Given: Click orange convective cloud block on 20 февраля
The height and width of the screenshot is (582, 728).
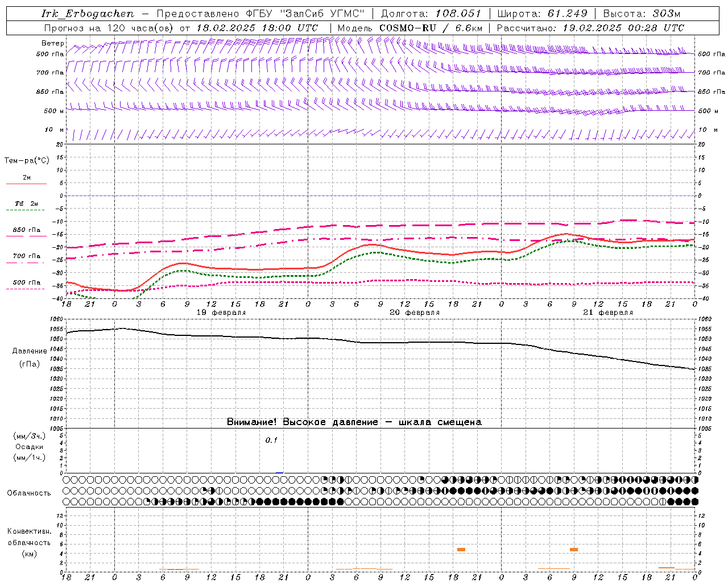Looking at the screenshot, I should (x=461, y=550).
